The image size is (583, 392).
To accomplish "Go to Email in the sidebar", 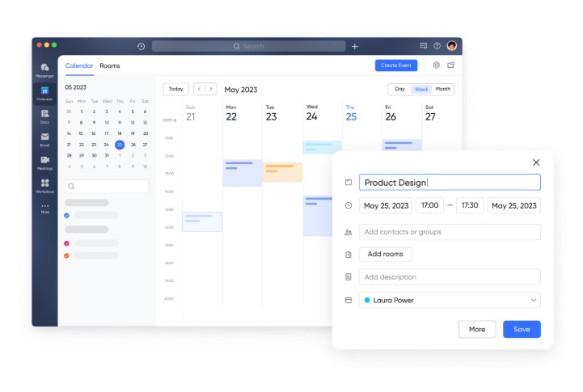I will point(44,138).
